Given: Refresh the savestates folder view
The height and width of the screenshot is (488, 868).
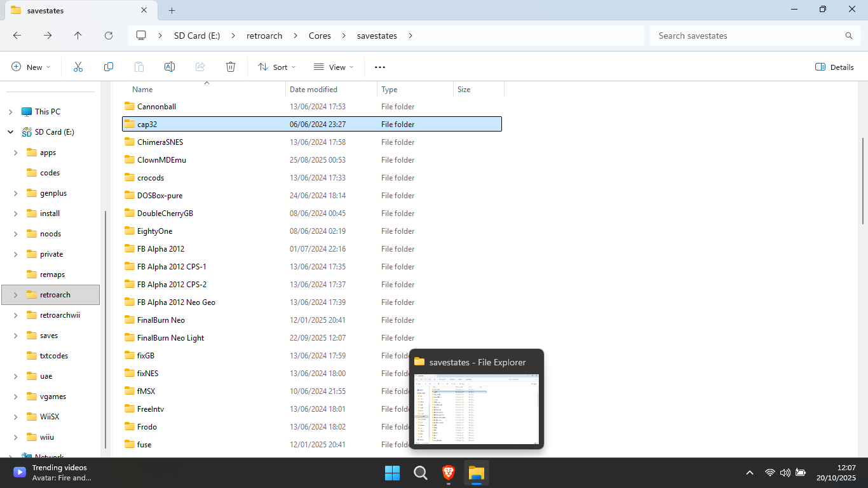Looking at the screenshot, I should pyautogui.click(x=109, y=36).
